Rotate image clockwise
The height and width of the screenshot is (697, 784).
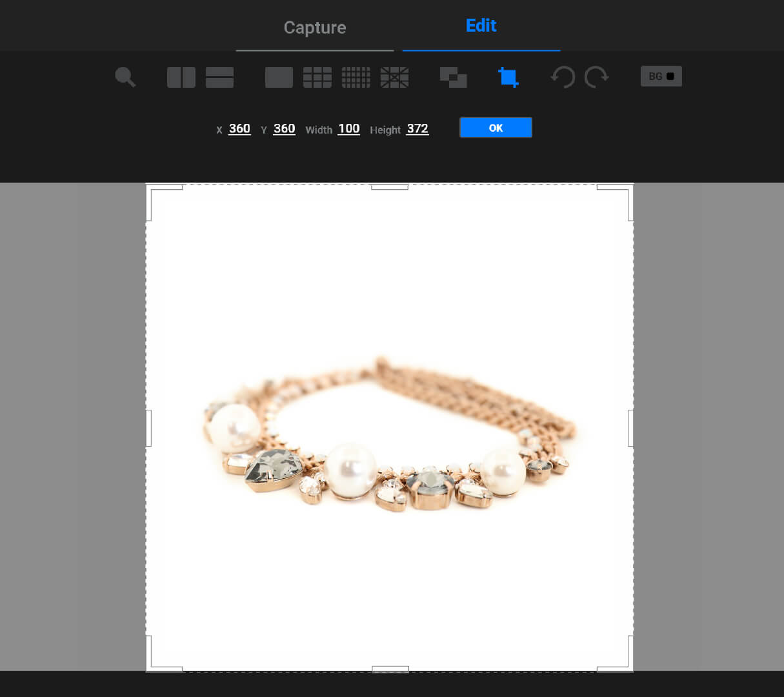click(x=596, y=77)
